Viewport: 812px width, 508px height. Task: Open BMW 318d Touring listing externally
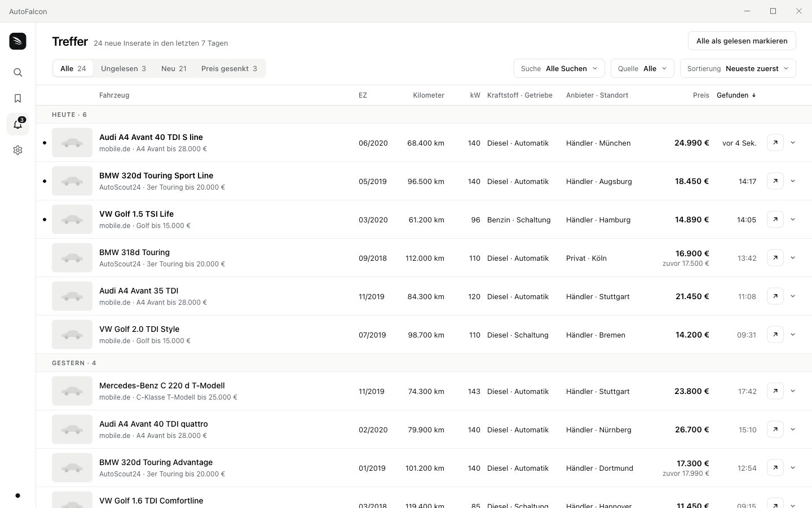tap(775, 258)
